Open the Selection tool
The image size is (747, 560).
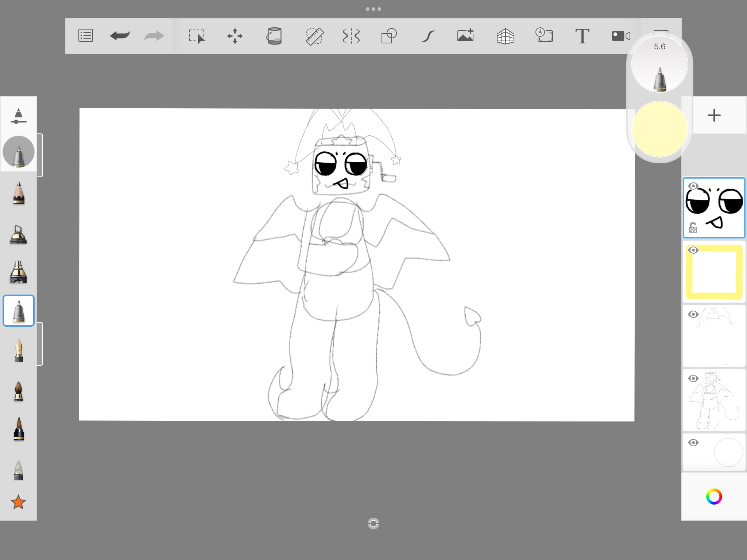click(x=197, y=36)
